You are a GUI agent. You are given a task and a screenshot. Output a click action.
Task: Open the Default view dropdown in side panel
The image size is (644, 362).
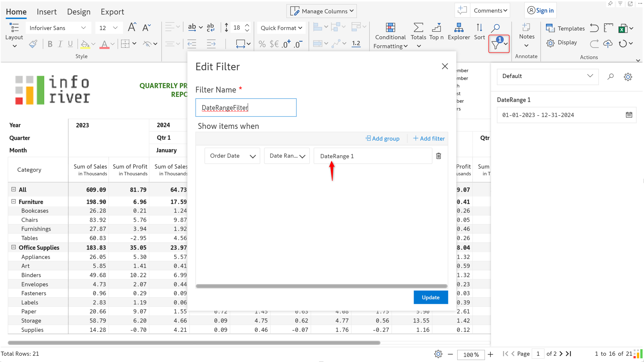pos(547,76)
